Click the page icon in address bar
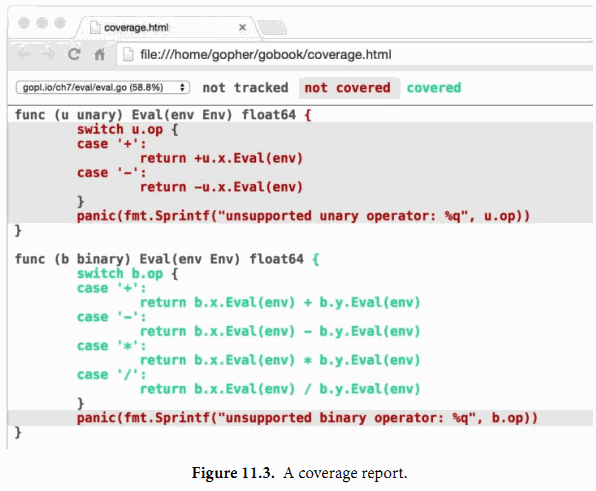The width and height of the screenshot is (596, 491). tap(128, 55)
